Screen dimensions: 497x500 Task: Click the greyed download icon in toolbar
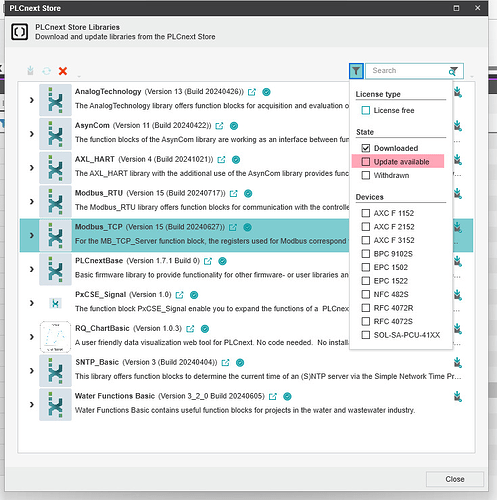coord(30,71)
